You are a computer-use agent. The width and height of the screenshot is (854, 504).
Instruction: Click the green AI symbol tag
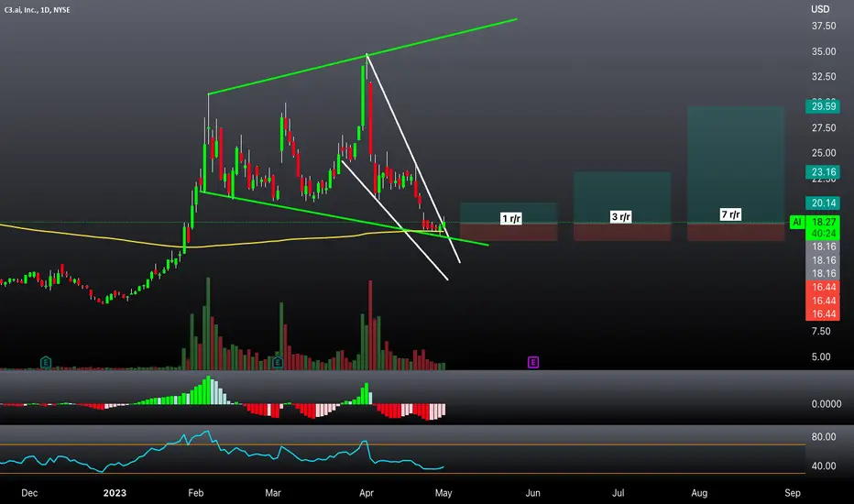click(797, 222)
